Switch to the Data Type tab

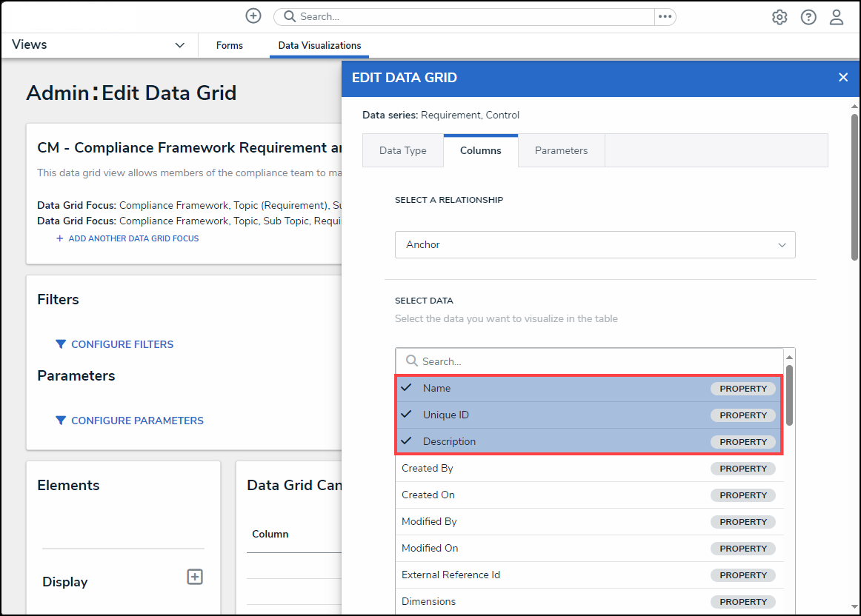[402, 150]
